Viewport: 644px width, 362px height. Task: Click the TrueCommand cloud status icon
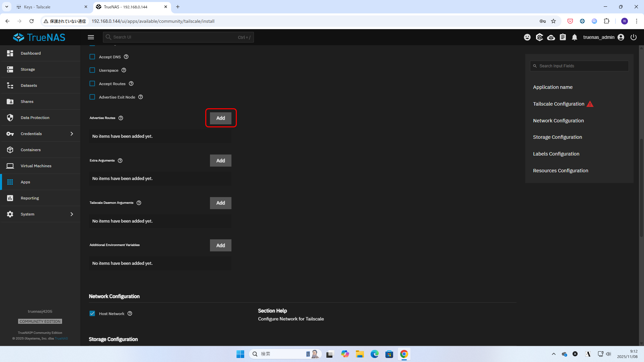pos(551,37)
